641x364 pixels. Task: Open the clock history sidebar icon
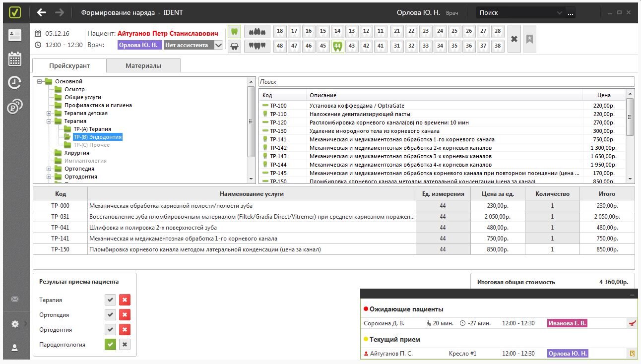pos(15,82)
